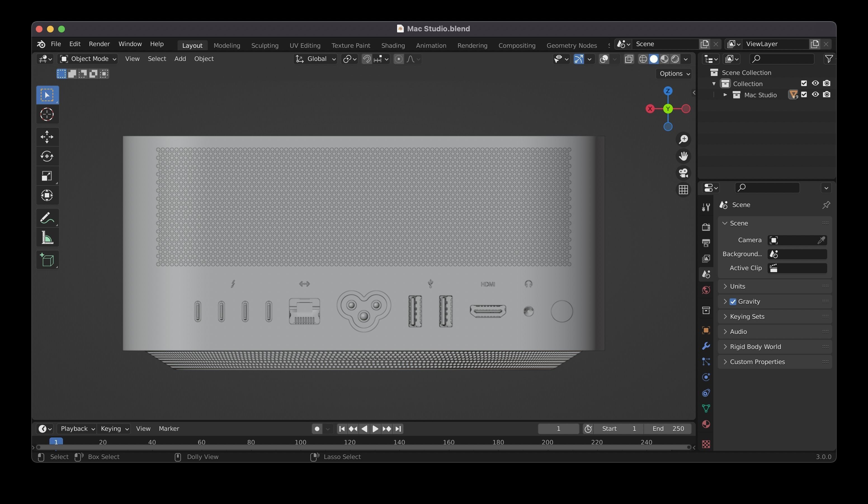Open the Material properties tab
This screenshot has height=504, width=868.
coord(706,424)
